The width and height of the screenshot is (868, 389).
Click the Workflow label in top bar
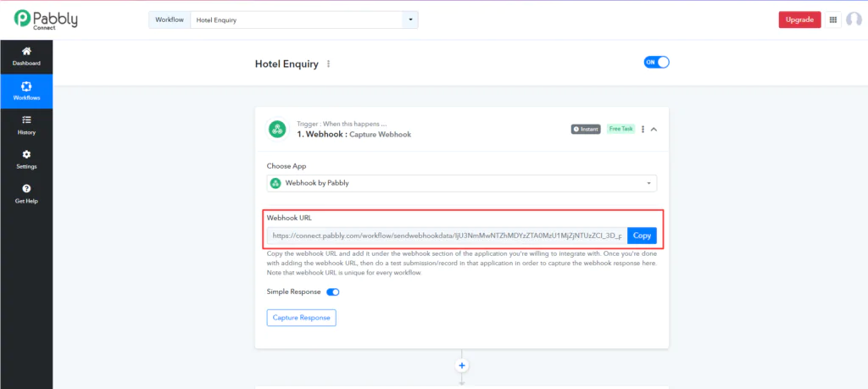click(170, 20)
